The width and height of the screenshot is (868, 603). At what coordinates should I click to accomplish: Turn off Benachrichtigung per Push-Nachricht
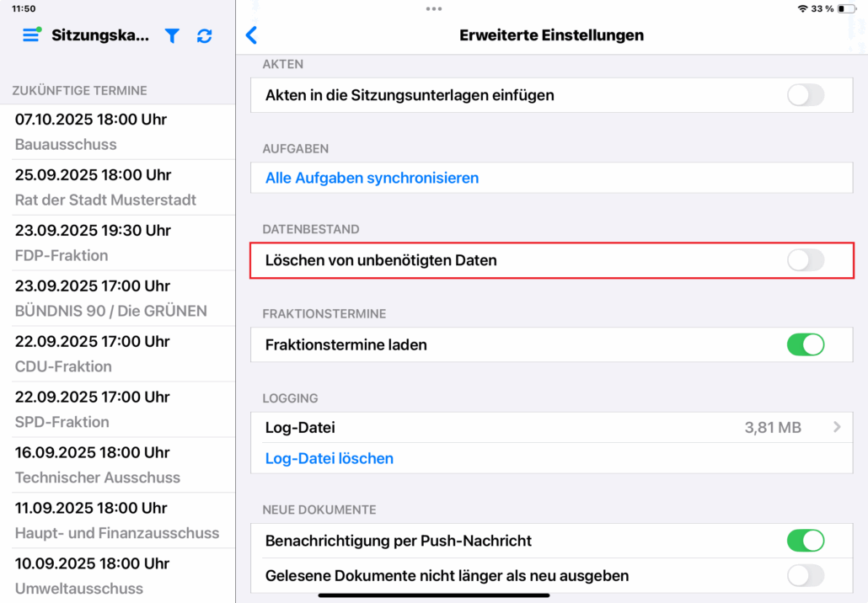[x=805, y=541]
